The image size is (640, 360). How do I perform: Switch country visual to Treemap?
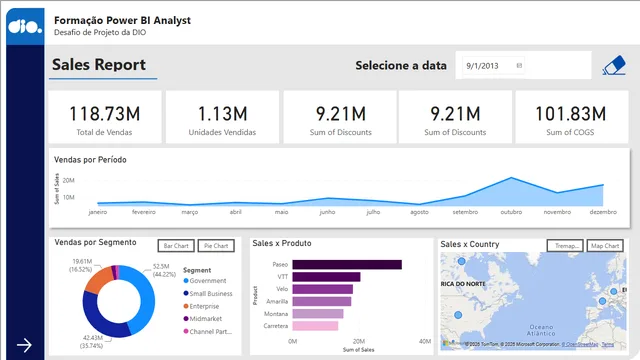pos(565,245)
